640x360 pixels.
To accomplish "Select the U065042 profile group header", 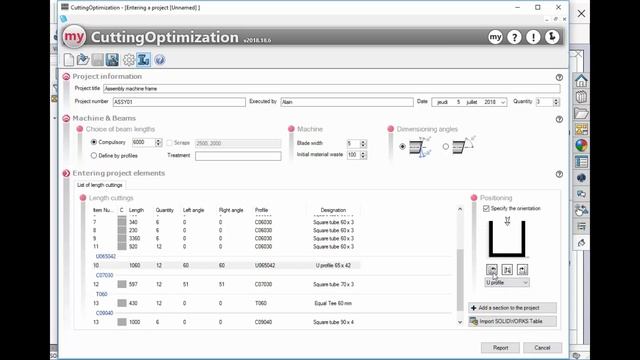I will pyautogui.click(x=106, y=256).
